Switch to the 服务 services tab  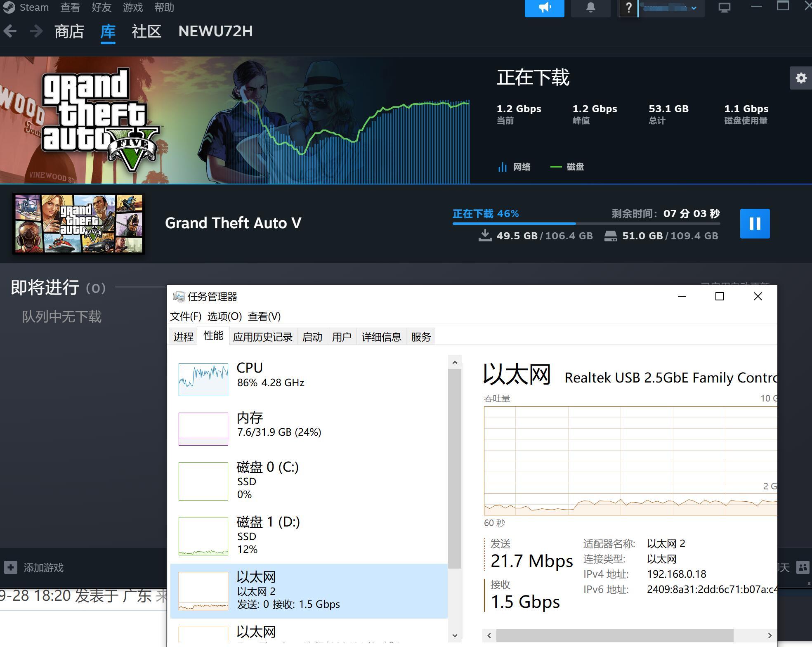pyautogui.click(x=421, y=337)
